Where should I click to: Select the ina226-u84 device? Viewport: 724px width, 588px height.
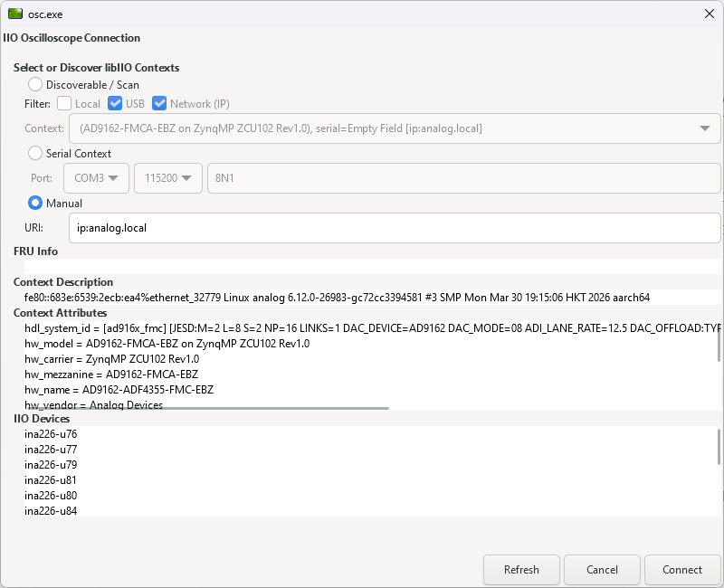(x=51, y=511)
